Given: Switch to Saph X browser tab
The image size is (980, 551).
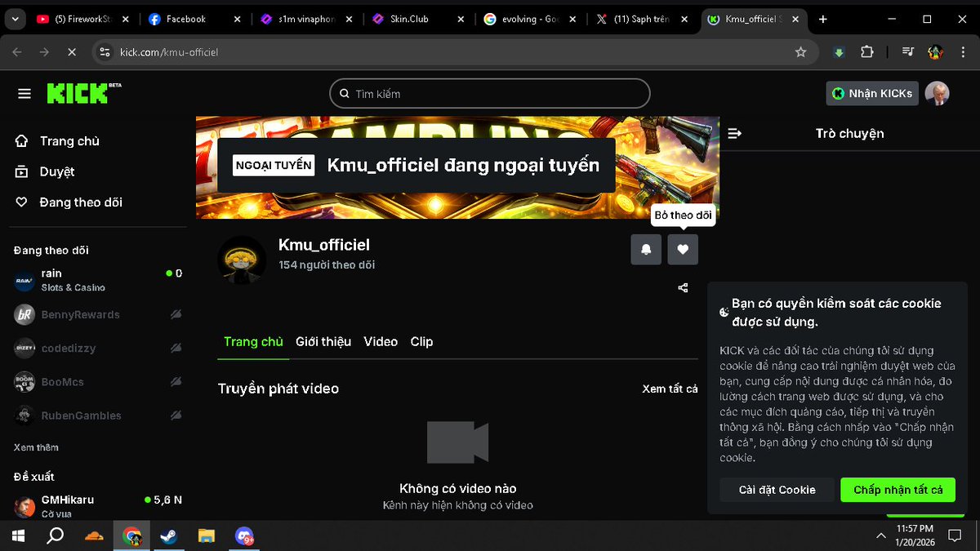Looking at the screenshot, I should (x=642, y=19).
